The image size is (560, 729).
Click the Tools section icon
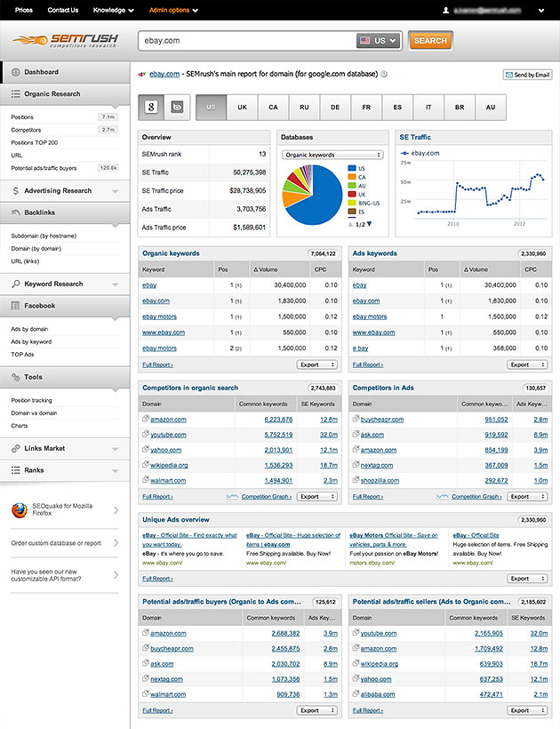pyautogui.click(x=16, y=377)
